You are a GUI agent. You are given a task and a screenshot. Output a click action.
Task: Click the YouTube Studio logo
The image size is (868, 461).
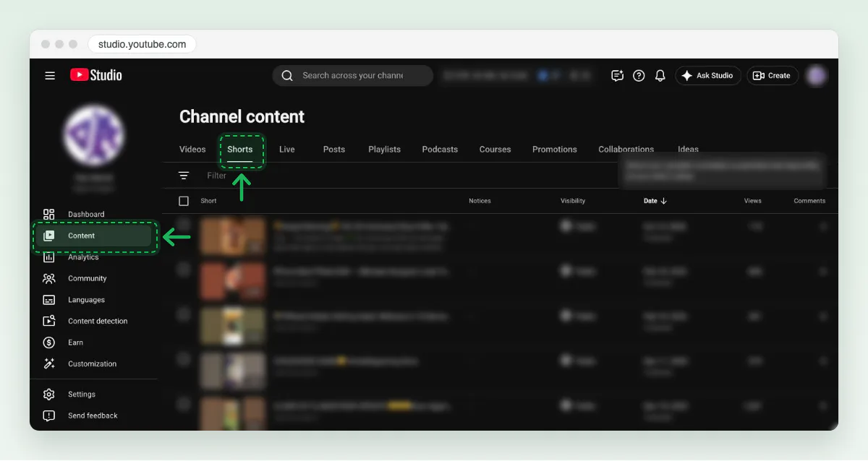[96, 75]
